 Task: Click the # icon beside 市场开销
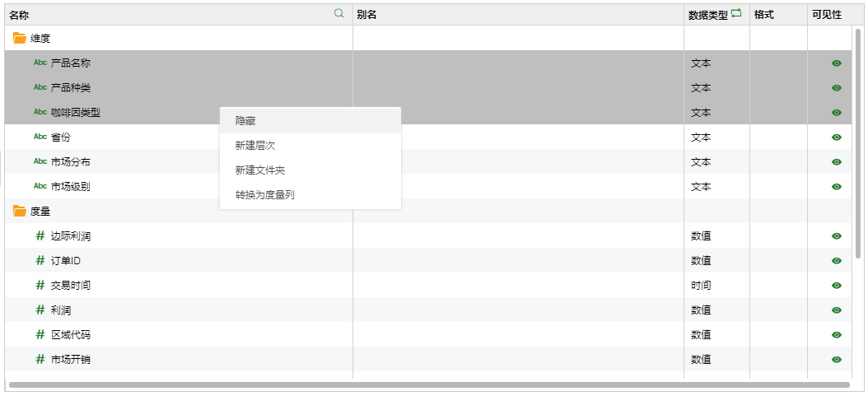(40, 360)
